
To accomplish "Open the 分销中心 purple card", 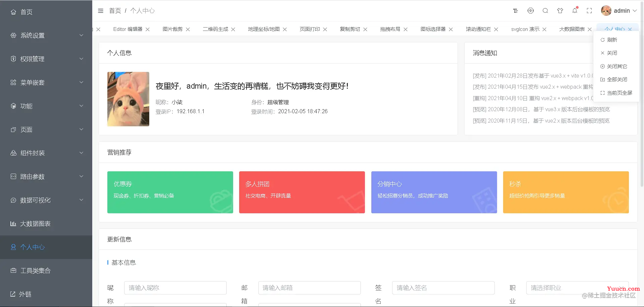I will click(434, 192).
